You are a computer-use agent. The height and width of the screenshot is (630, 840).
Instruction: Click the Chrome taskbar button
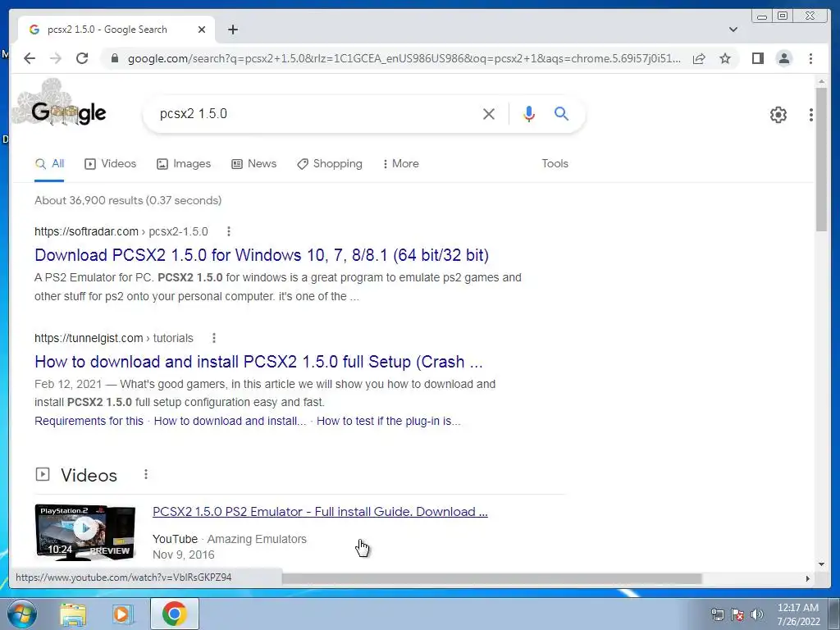point(174,614)
